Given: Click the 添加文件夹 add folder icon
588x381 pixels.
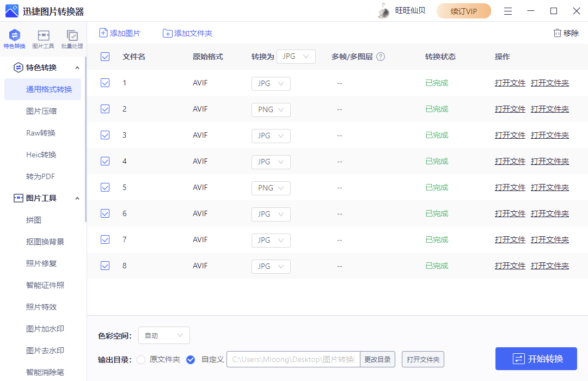Looking at the screenshot, I should (x=168, y=33).
